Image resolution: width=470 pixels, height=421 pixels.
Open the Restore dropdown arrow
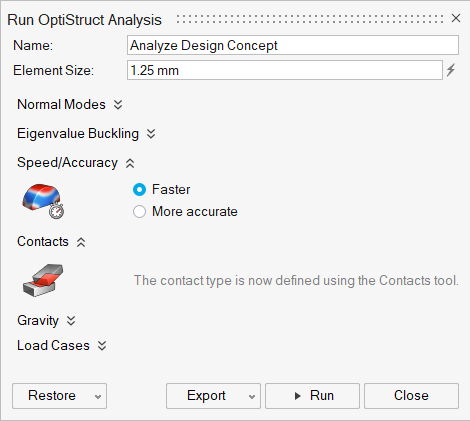98,397
